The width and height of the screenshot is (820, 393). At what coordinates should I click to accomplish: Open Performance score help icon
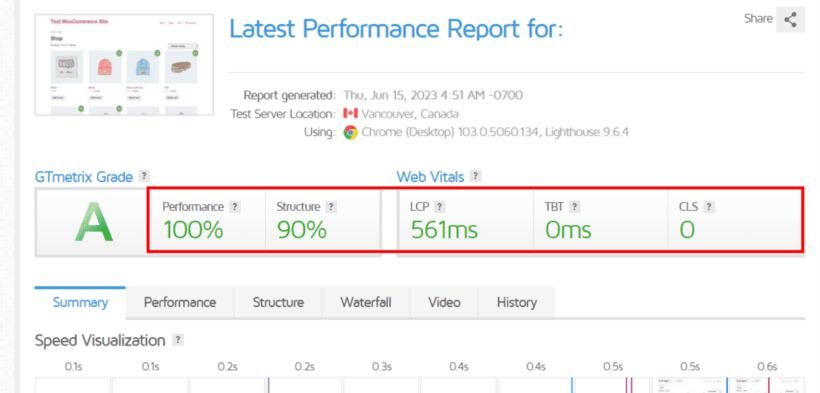click(x=235, y=207)
